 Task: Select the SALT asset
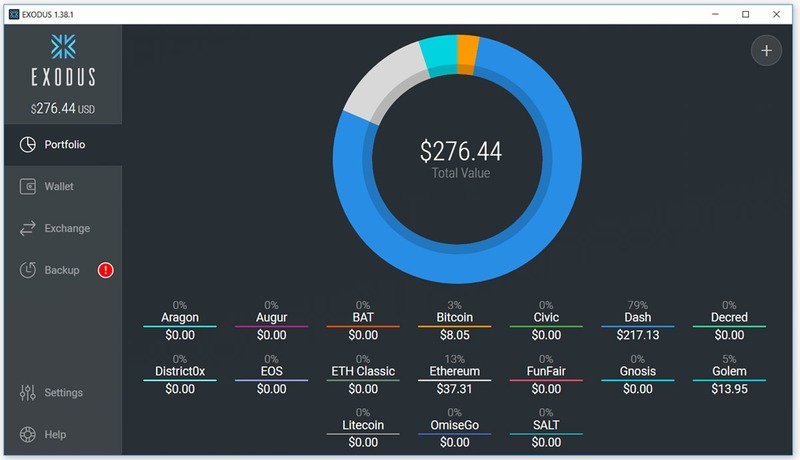point(546,428)
